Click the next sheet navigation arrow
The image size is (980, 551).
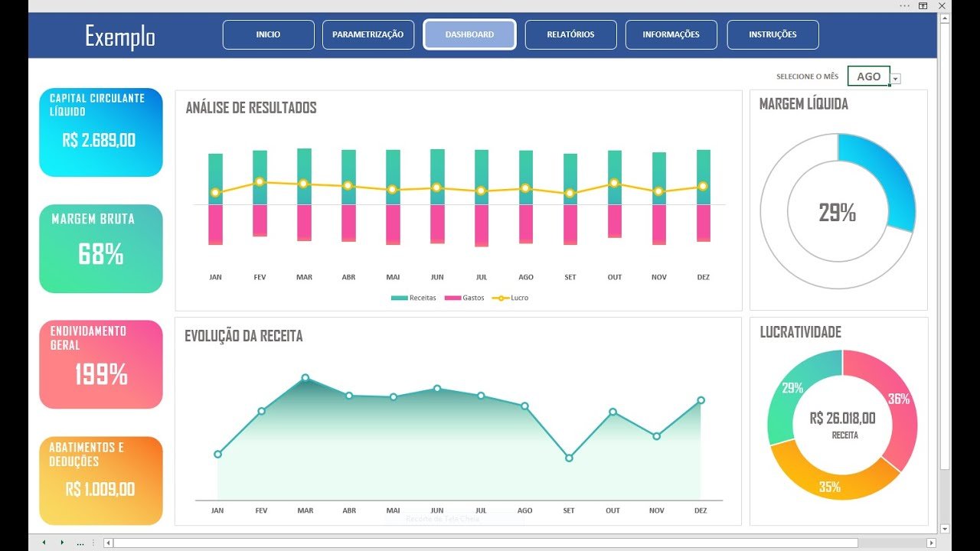63,542
